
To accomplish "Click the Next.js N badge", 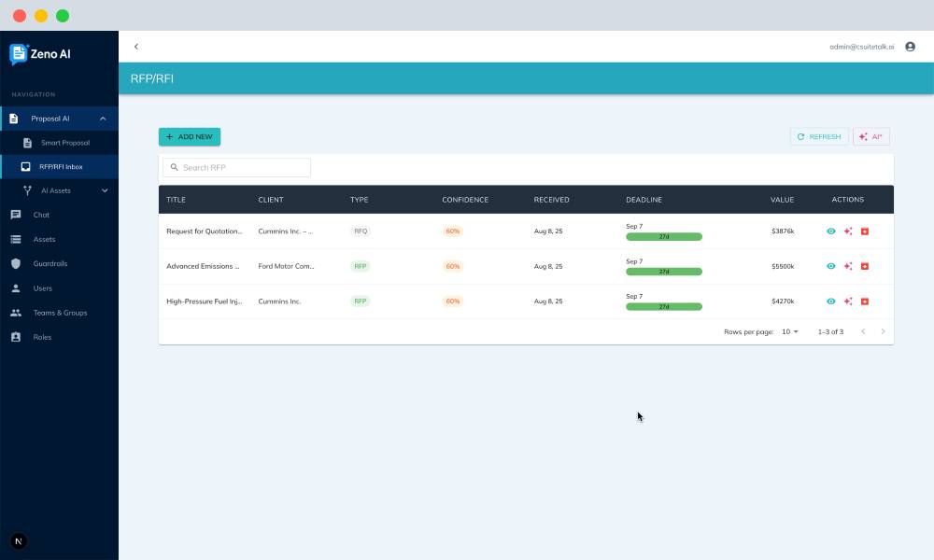I will (x=19, y=541).
